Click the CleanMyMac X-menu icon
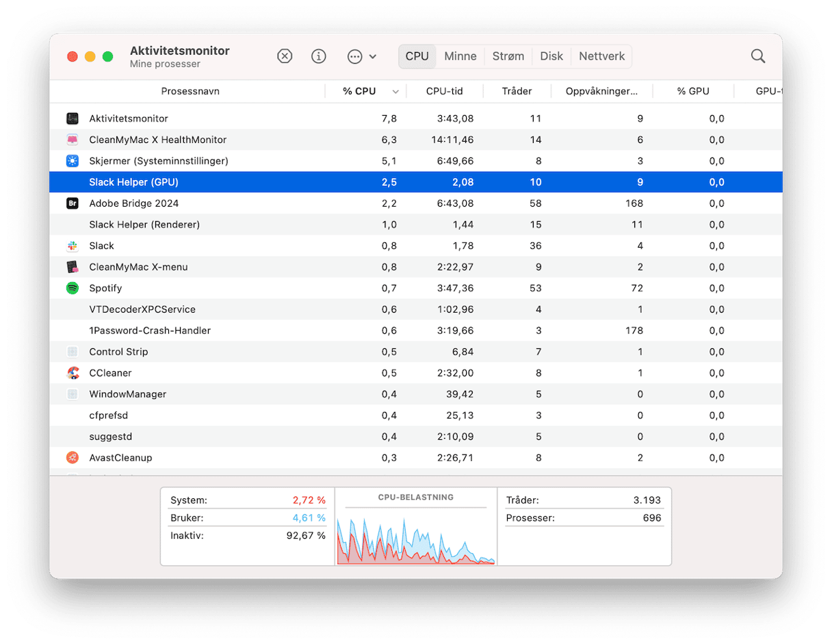The image size is (832, 644). [x=73, y=267]
